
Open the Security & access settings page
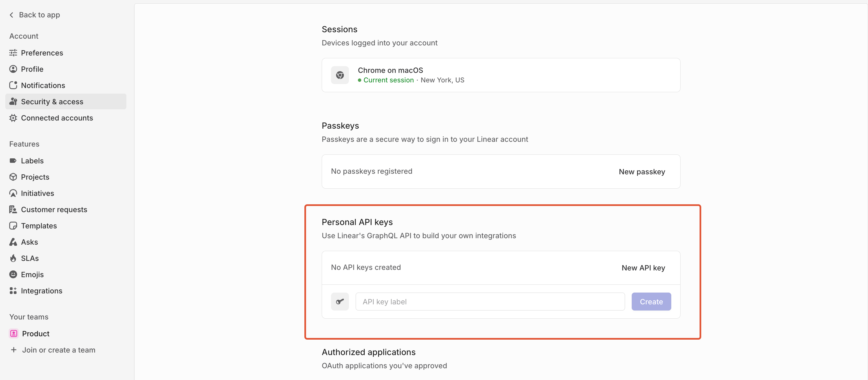(52, 102)
